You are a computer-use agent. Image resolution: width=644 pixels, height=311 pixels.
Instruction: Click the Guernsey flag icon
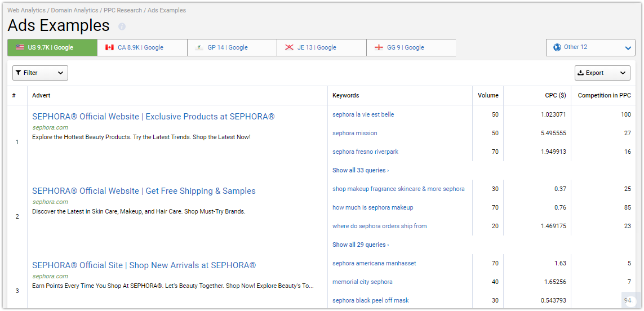(x=379, y=47)
